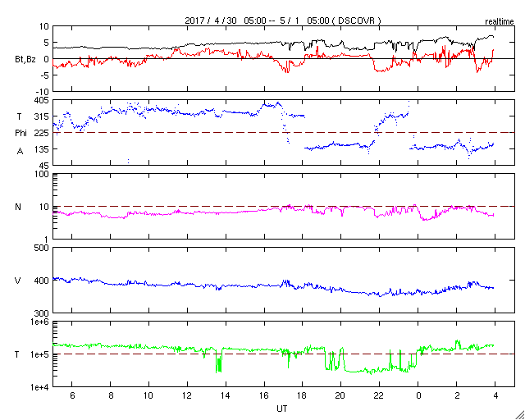The width and height of the screenshot is (525, 420).
Task: Click the '45' tick on the Phi axis
Action: [x=43, y=165]
